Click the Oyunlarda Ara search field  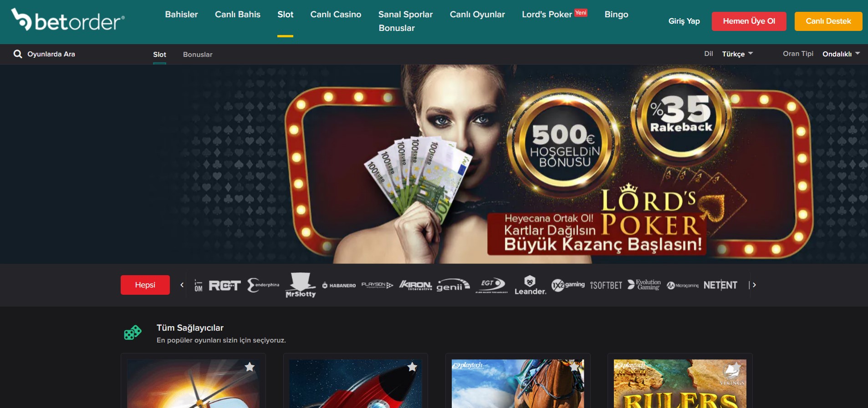[x=51, y=54]
